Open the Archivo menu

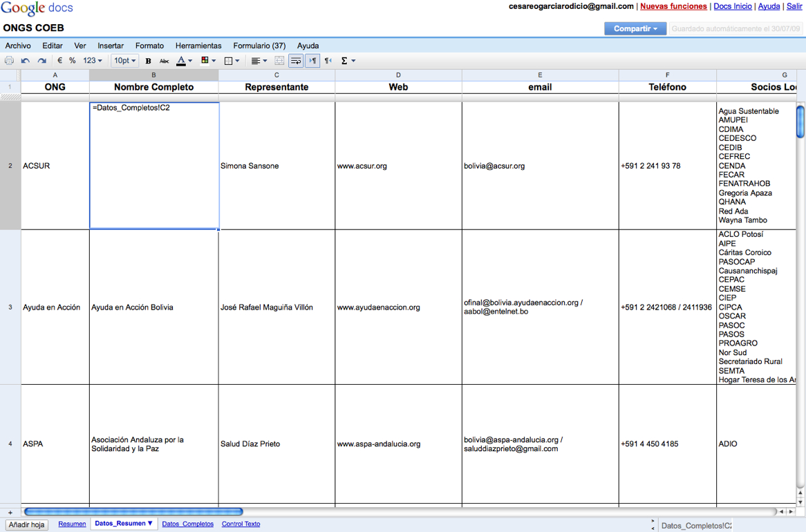click(18, 46)
